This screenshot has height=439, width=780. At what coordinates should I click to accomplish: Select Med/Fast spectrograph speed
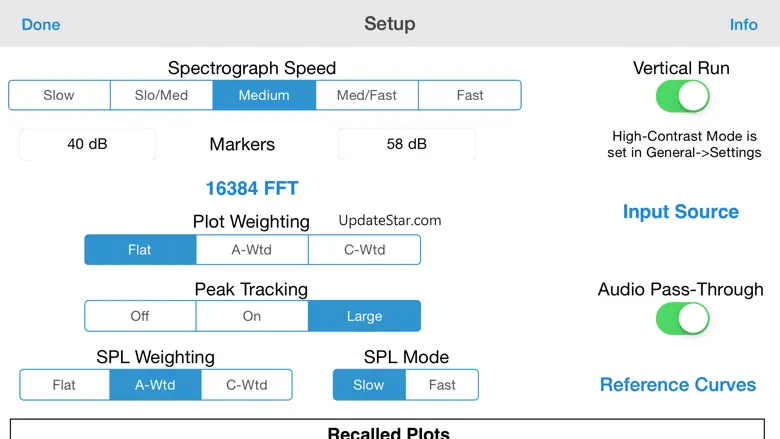pyautogui.click(x=367, y=95)
